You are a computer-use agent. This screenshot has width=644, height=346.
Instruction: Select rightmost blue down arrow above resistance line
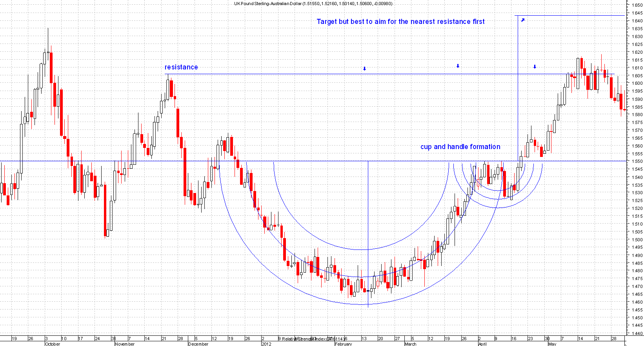[535, 67]
